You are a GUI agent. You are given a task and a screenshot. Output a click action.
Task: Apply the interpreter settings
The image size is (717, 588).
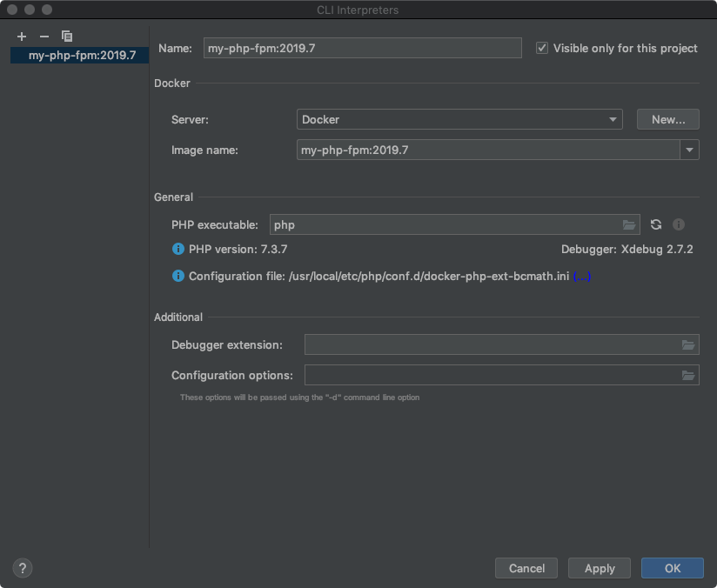[599, 568]
